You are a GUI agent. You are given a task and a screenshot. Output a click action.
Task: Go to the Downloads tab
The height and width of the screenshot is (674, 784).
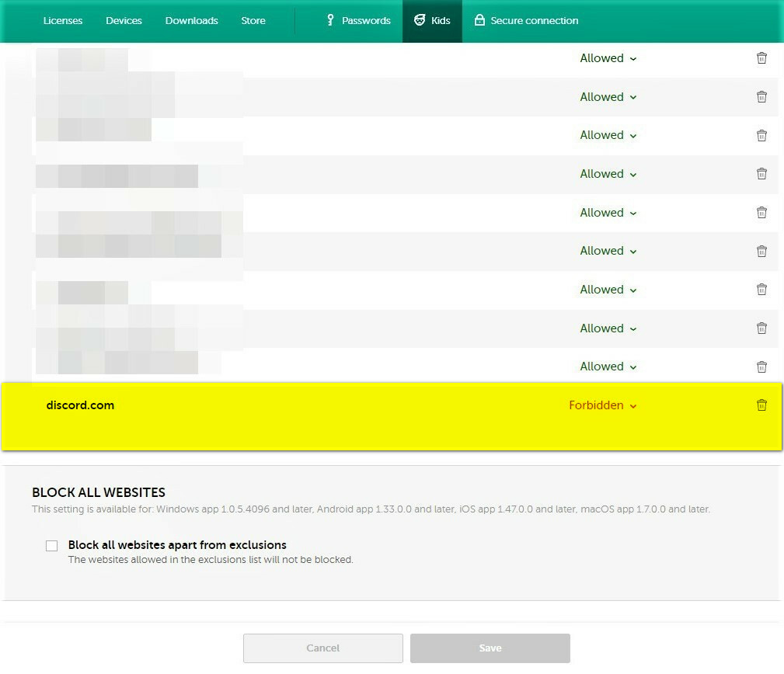point(191,20)
